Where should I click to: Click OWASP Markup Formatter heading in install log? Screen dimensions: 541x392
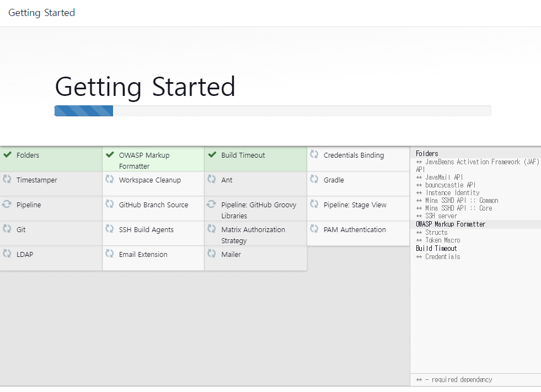[x=451, y=224]
